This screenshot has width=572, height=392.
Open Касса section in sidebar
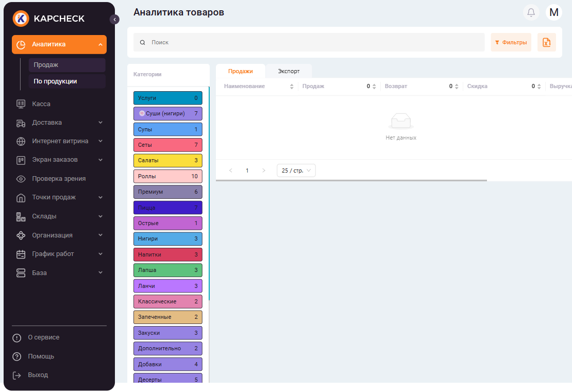(x=41, y=104)
